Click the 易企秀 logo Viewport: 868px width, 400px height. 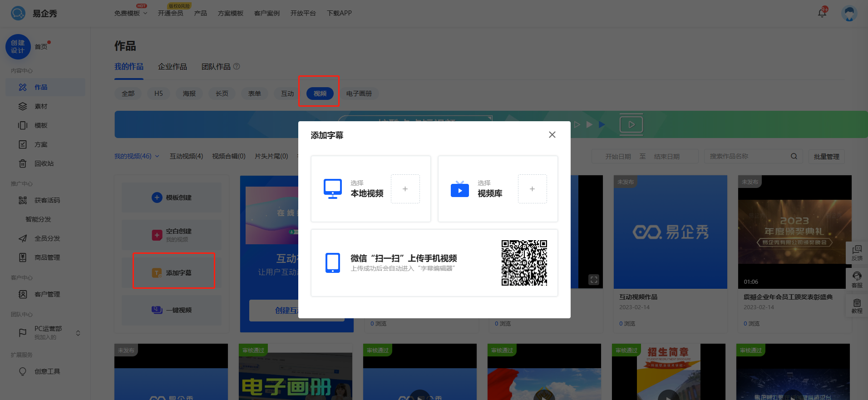(x=34, y=13)
